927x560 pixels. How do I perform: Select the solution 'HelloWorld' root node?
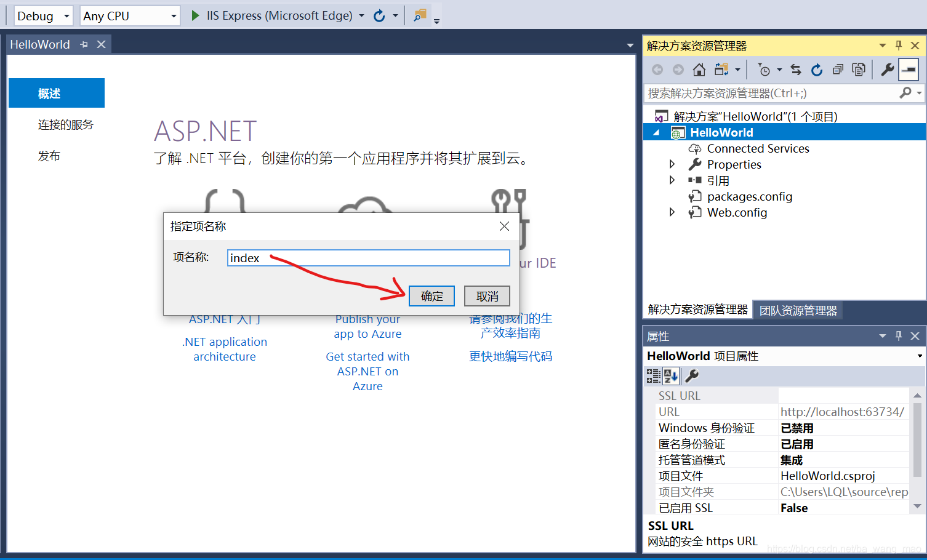coord(755,116)
